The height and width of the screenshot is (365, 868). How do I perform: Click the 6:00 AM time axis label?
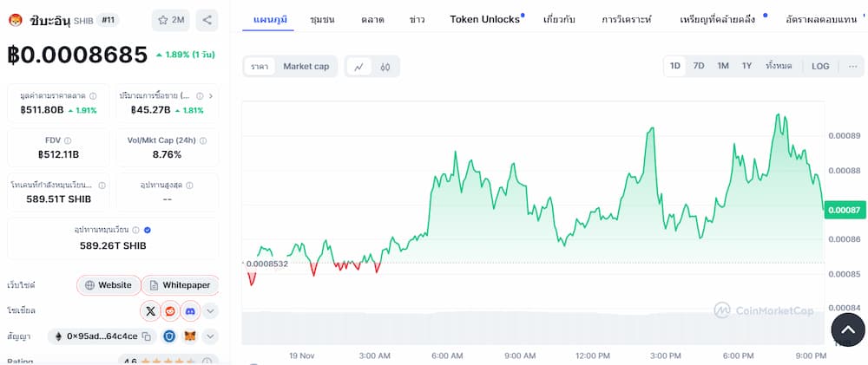click(x=447, y=355)
